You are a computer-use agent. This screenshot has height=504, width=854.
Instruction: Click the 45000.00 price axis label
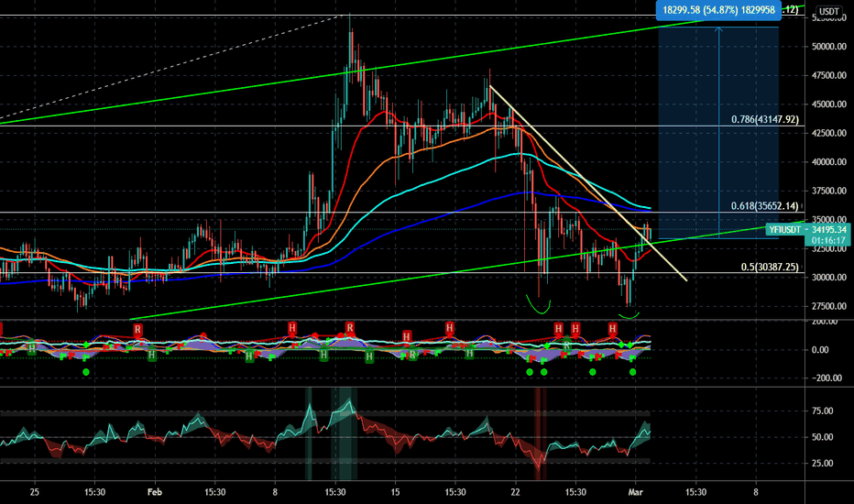click(x=829, y=104)
